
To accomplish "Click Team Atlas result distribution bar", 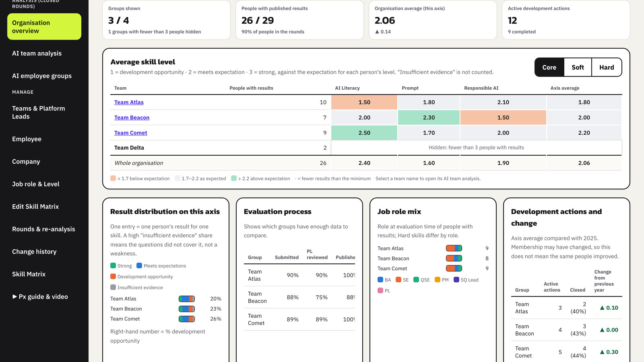I will click(x=187, y=298).
